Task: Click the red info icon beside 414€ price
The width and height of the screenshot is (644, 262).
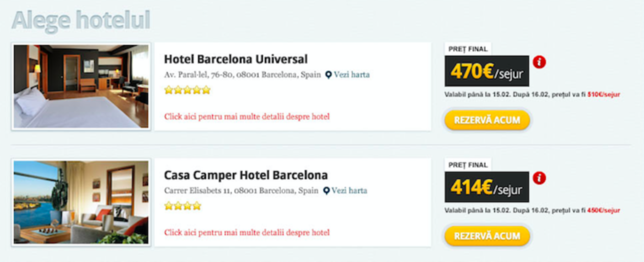Action: tap(539, 178)
